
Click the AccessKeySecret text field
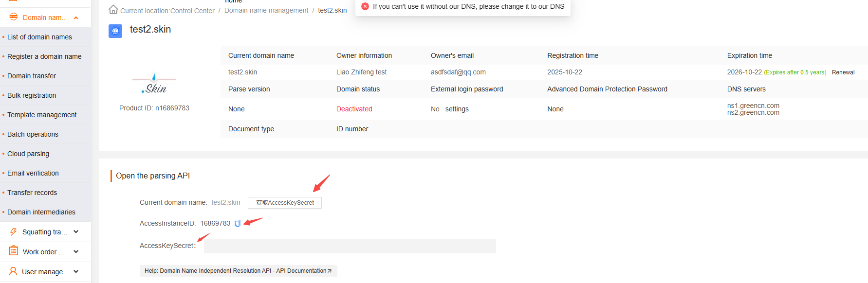coord(350,246)
